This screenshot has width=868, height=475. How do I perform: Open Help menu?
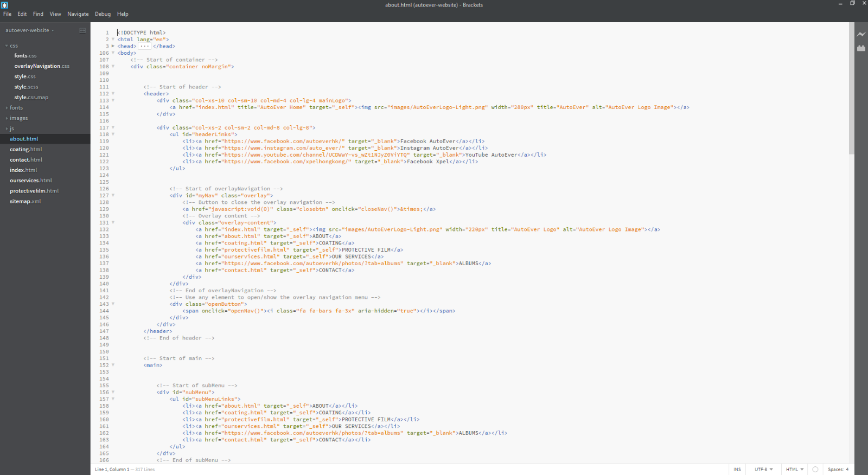pos(123,14)
